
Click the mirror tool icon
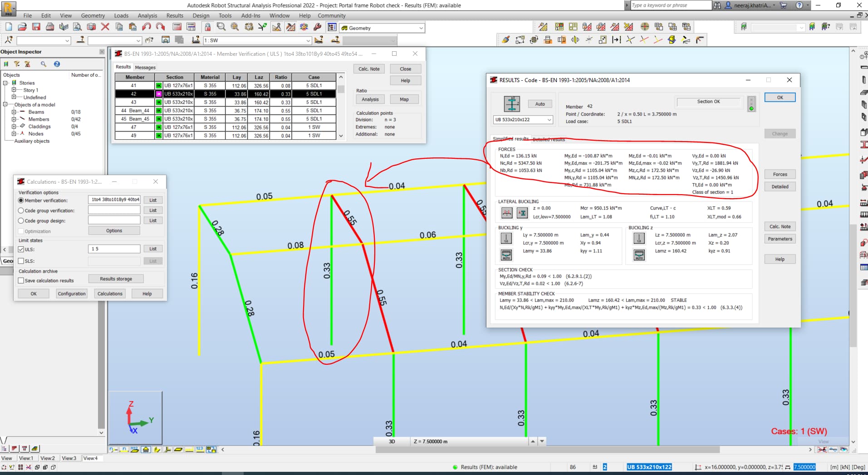coord(575,40)
